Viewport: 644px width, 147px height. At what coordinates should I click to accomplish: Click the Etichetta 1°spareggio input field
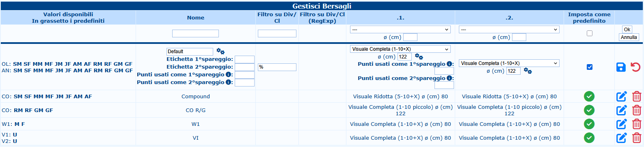(244, 59)
